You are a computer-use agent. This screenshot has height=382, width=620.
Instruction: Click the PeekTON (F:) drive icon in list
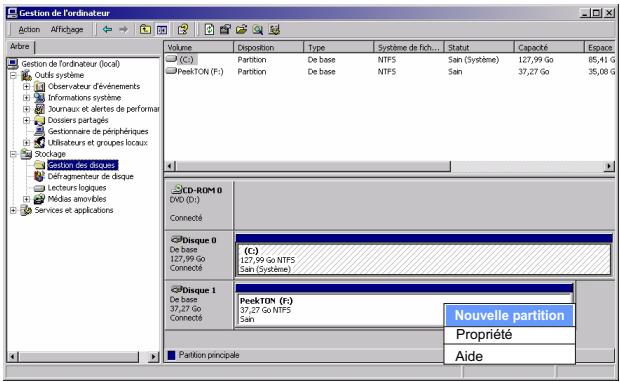pyautogui.click(x=171, y=71)
